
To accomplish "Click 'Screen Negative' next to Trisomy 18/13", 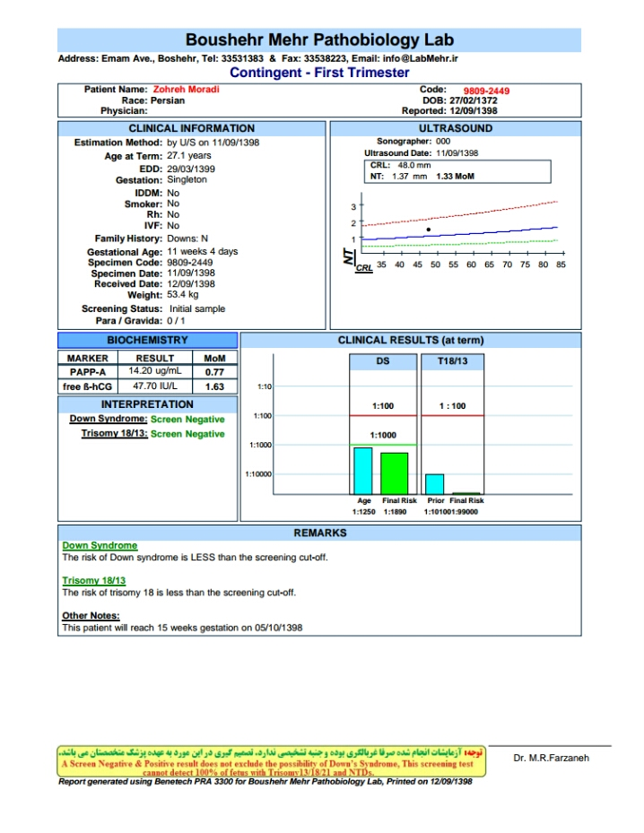I will 187,433.
